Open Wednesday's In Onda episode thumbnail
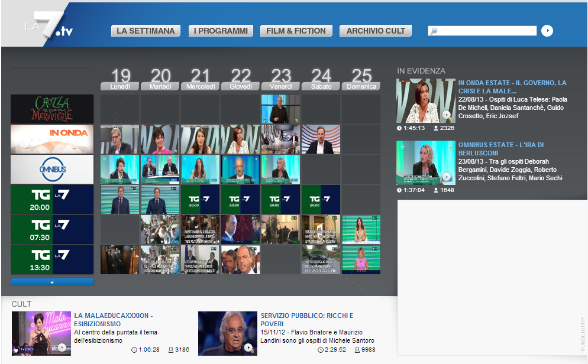The height and width of the screenshot is (364, 588). (201, 139)
